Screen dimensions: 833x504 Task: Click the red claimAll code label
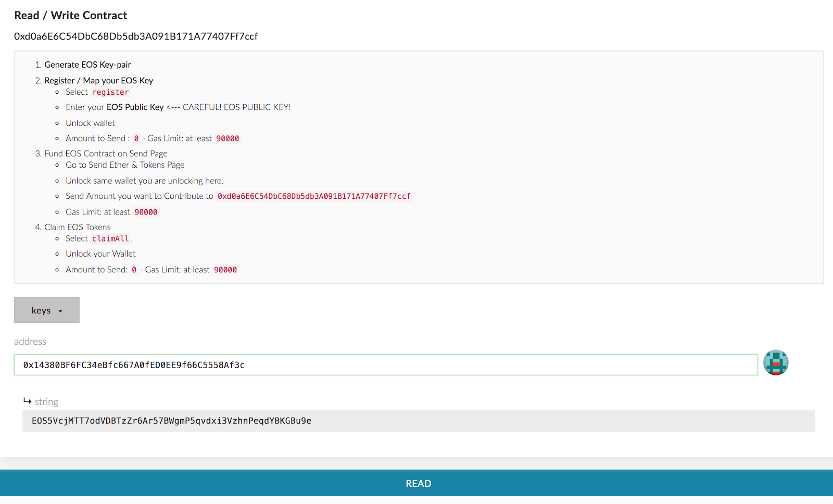(x=110, y=238)
